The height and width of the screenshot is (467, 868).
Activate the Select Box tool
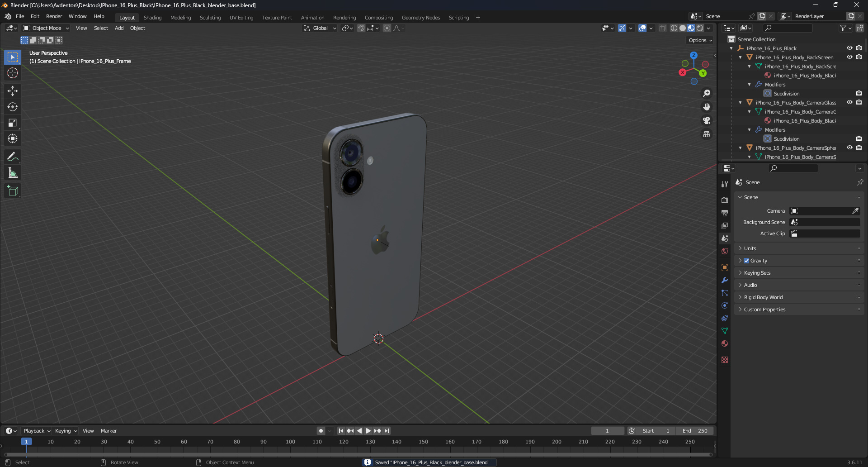(x=13, y=57)
